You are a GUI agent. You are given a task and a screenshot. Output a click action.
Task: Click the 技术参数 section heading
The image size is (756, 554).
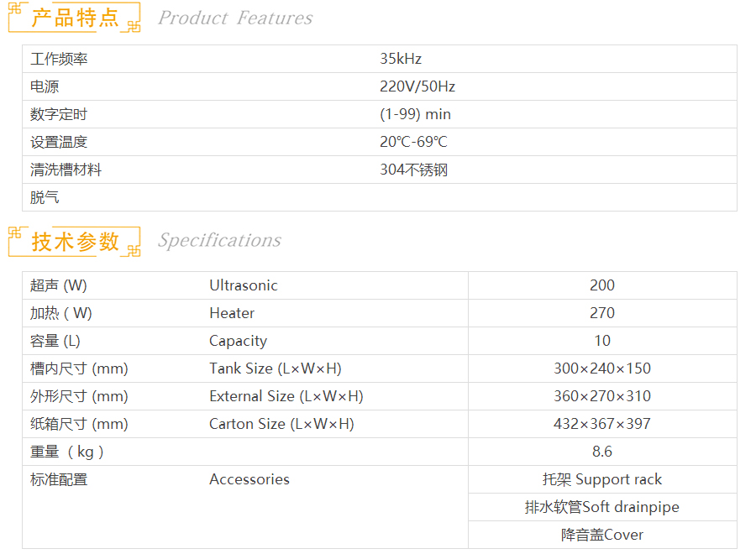76,241
